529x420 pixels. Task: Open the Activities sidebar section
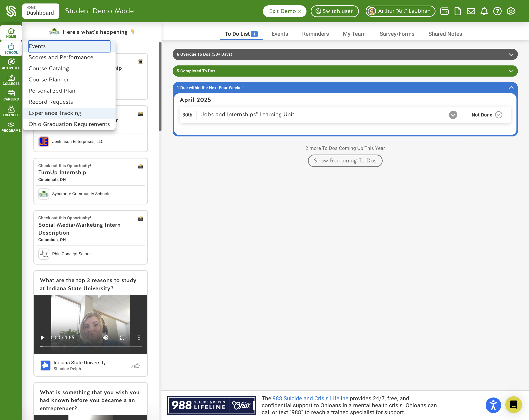(11, 64)
